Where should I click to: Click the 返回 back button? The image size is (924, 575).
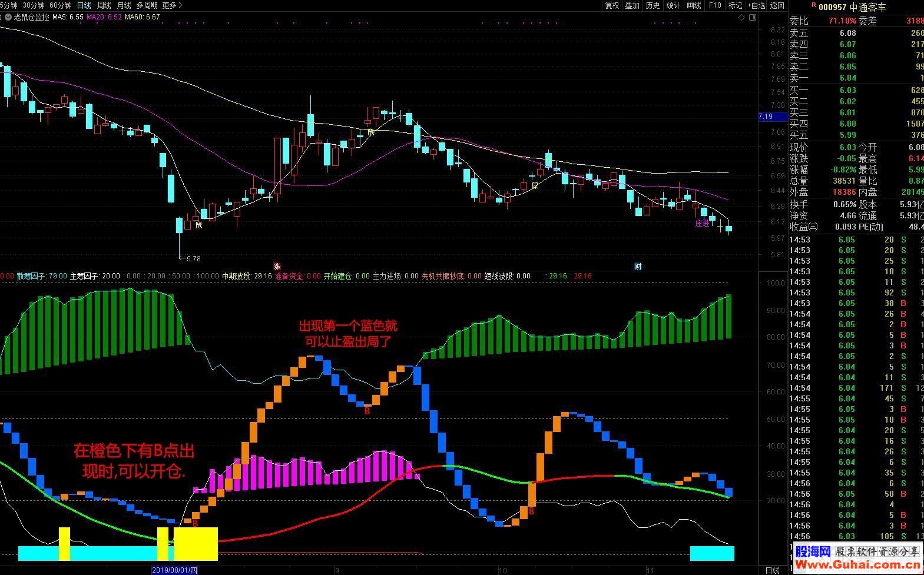[x=777, y=5]
